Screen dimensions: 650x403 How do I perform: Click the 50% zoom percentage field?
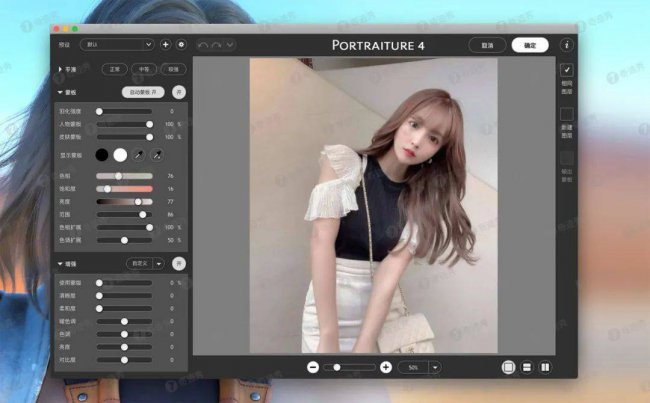tap(414, 367)
